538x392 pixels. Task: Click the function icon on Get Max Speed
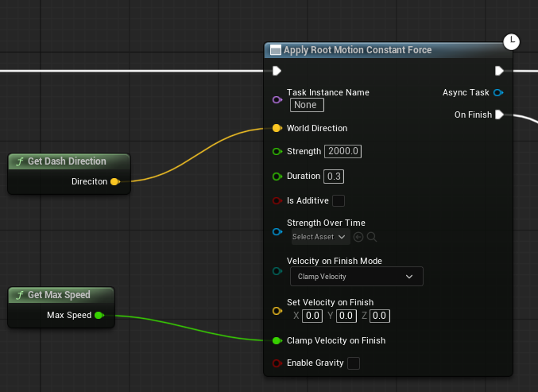click(x=20, y=295)
